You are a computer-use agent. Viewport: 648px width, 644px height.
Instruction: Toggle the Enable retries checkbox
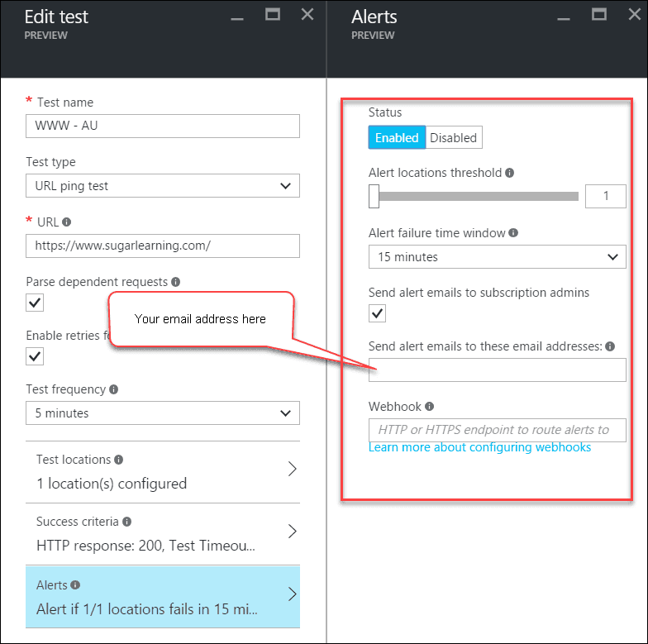(x=35, y=356)
